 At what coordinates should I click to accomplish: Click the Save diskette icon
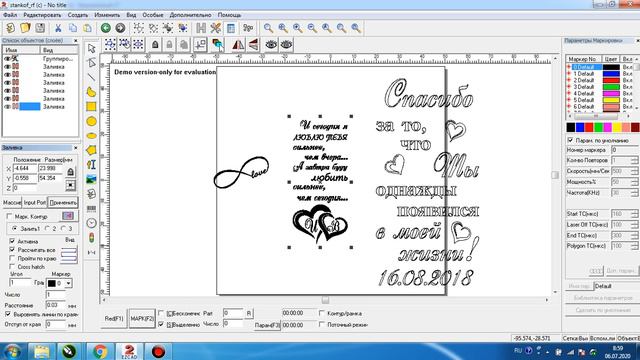click(40, 28)
